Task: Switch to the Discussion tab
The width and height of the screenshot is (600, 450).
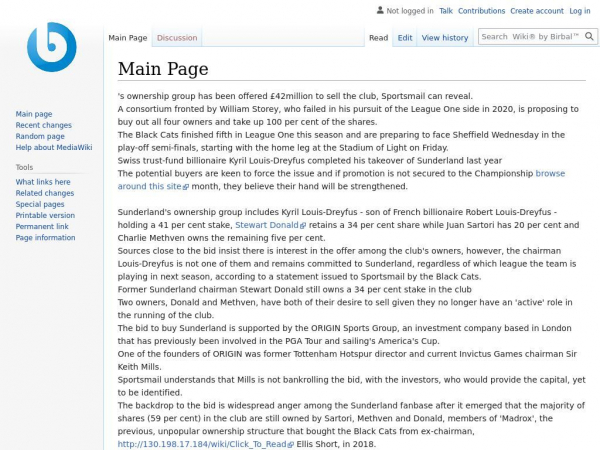Action: pos(177,38)
